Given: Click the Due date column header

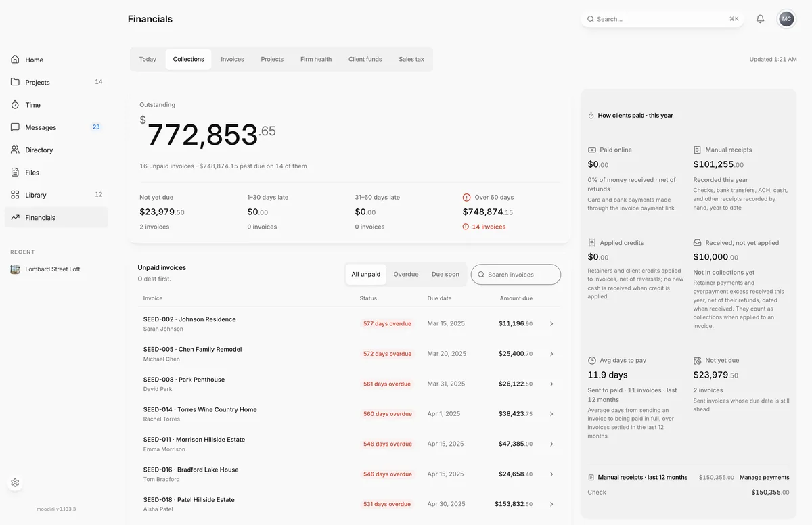Looking at the screenshot, I should point(439,298).
